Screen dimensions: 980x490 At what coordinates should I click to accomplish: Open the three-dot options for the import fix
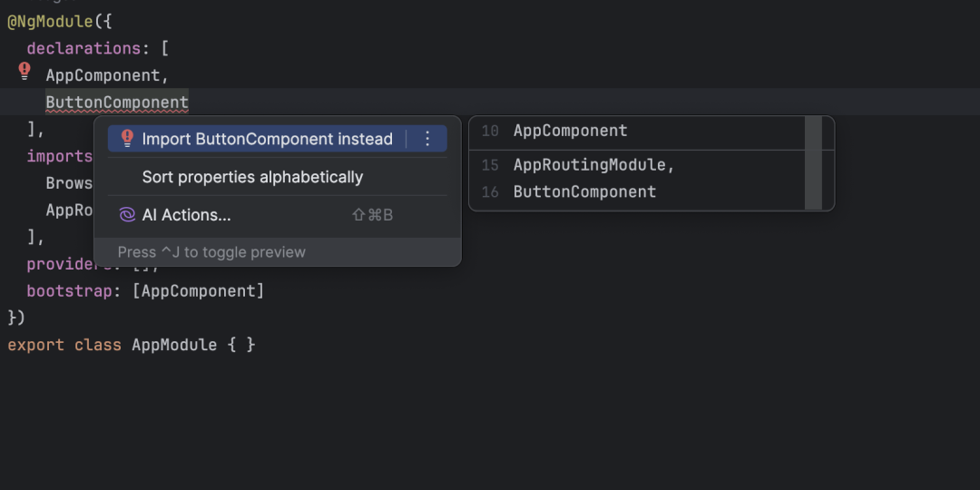(x=428, y=139)
